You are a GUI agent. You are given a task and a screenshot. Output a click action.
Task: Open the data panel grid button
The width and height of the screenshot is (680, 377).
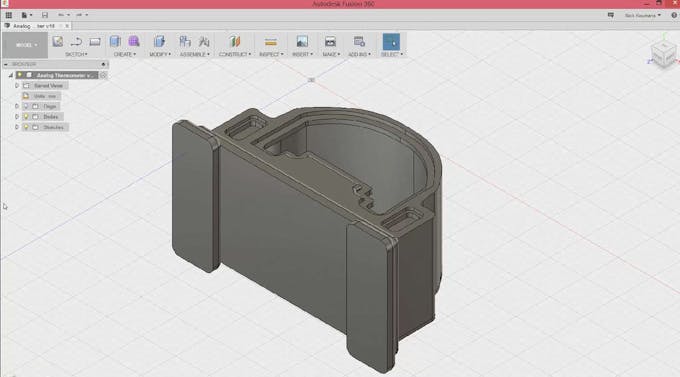[x=9, y=15]
